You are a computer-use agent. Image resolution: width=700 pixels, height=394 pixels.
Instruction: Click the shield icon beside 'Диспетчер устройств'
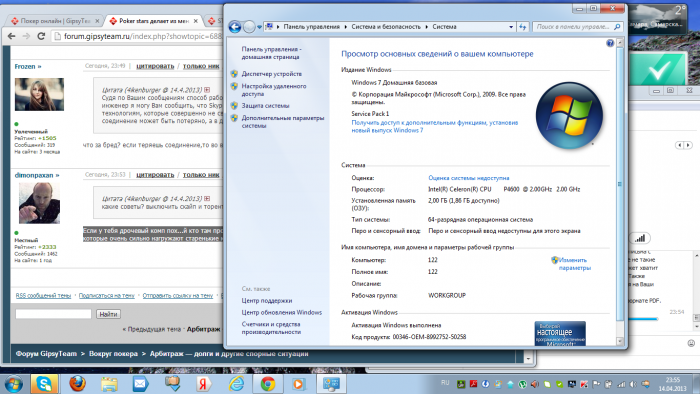(234, 74)
